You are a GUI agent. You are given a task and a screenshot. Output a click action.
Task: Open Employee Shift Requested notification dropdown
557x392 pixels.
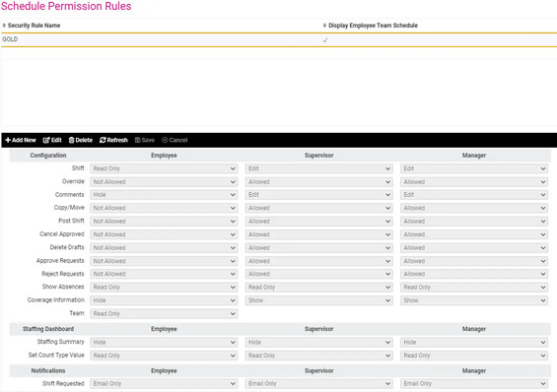pos(164,383)
